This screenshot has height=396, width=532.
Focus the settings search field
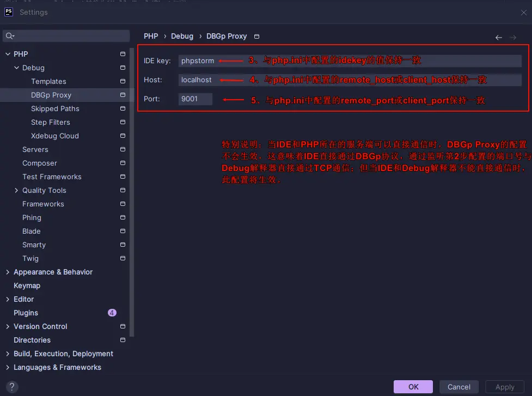(66, 36)
